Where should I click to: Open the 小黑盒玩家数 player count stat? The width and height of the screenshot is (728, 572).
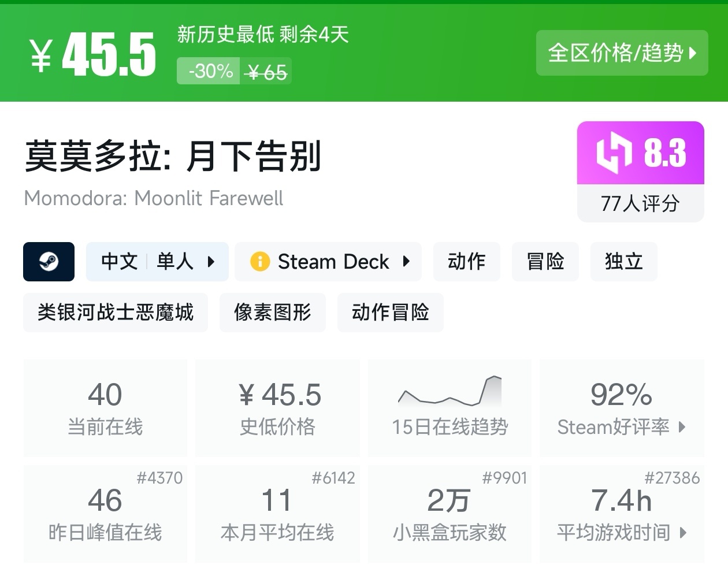click(450, 514)
